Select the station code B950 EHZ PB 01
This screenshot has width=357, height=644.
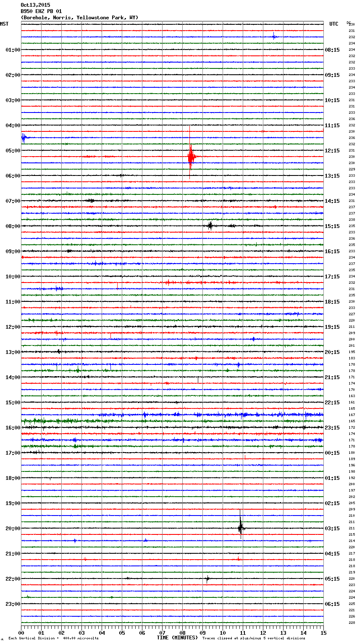pos(41,11)
